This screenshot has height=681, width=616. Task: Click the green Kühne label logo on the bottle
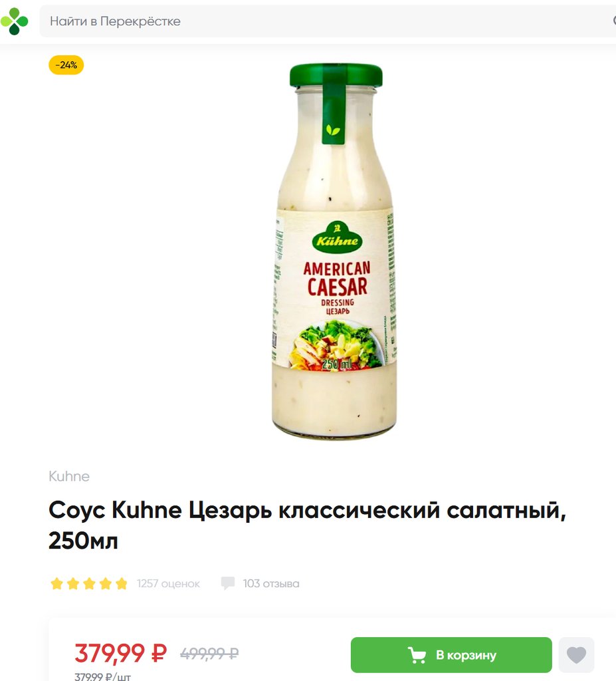click(x=337, y=238)
